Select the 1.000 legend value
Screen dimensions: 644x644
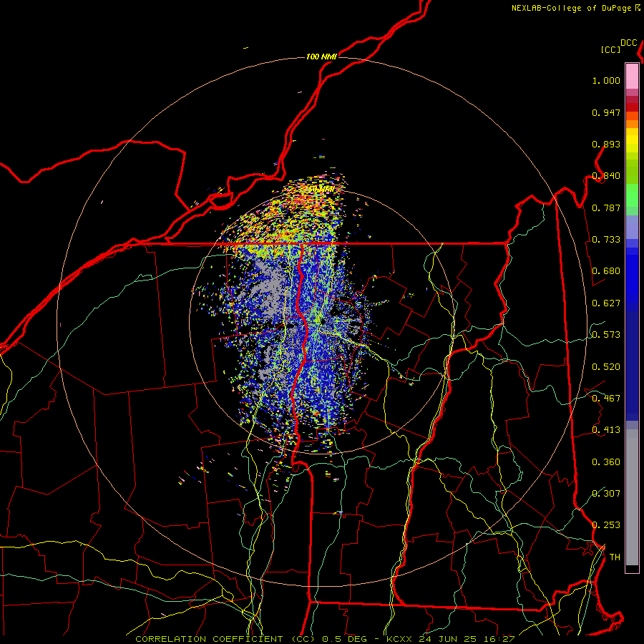click(x=606, y=80)
